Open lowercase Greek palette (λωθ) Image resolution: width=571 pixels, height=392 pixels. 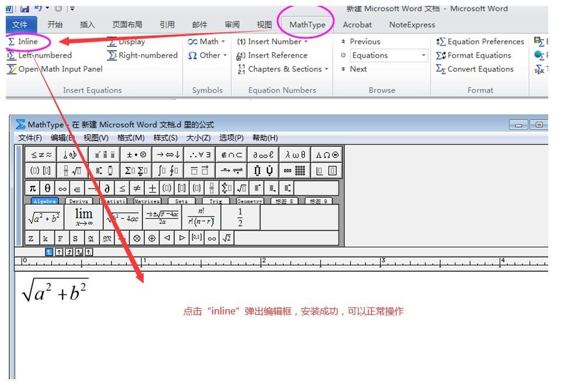[295, 155]
